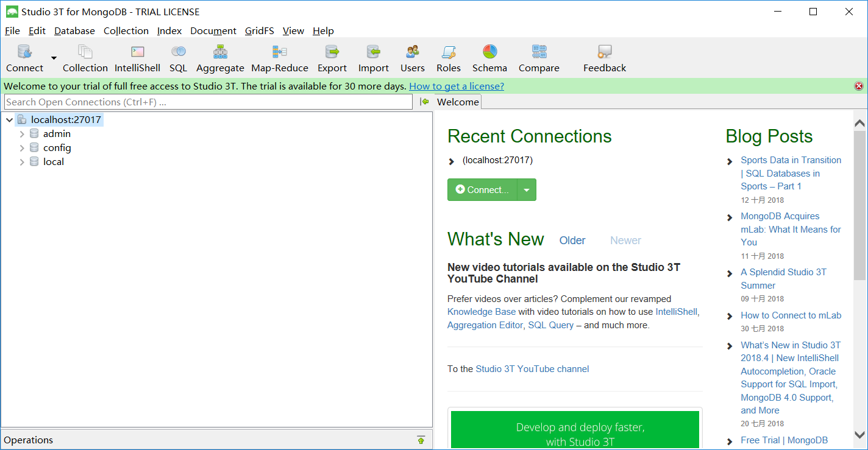Open the How to get a license link
The width and height of the screenshot is (868, 450).
tap(457, 86)
